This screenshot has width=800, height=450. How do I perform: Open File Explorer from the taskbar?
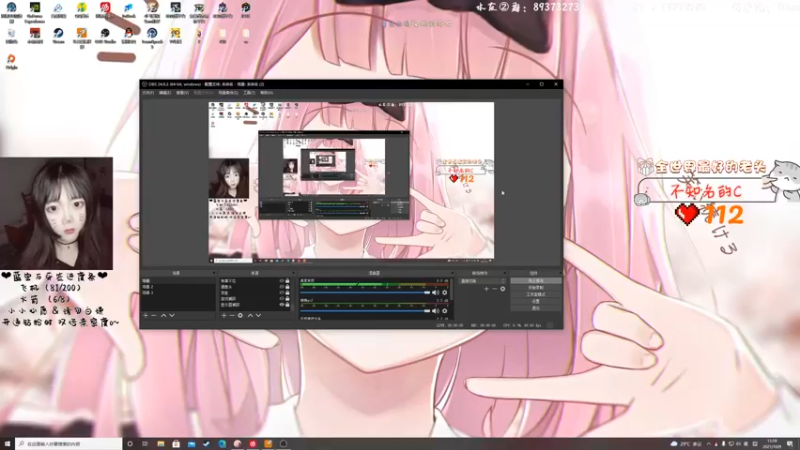[161, 444]
